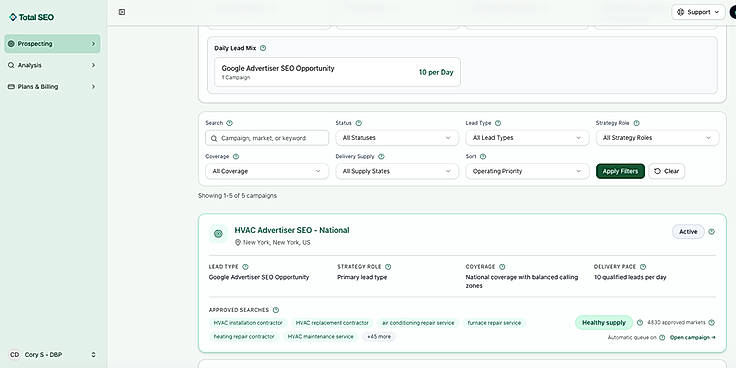This screenshot has height=368, width=736.
Task: Open help icon beside LEAD TYPE heading
Action: pos(245,267)
